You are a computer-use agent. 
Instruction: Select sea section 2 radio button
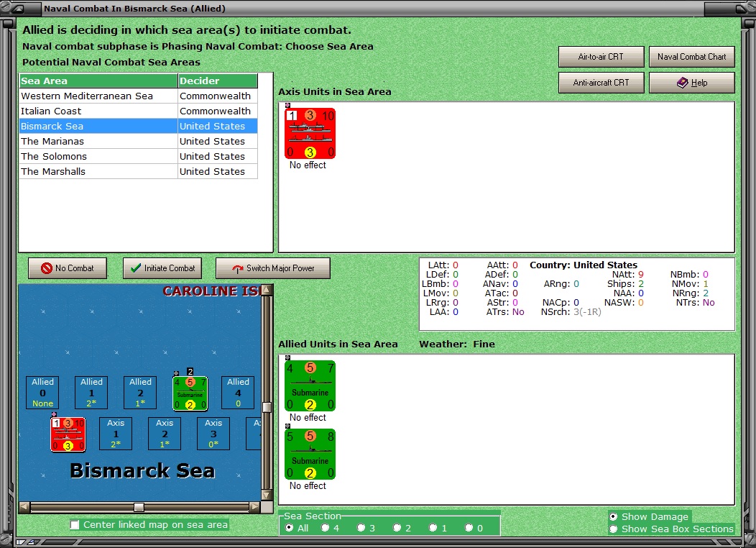coord(397,528)
